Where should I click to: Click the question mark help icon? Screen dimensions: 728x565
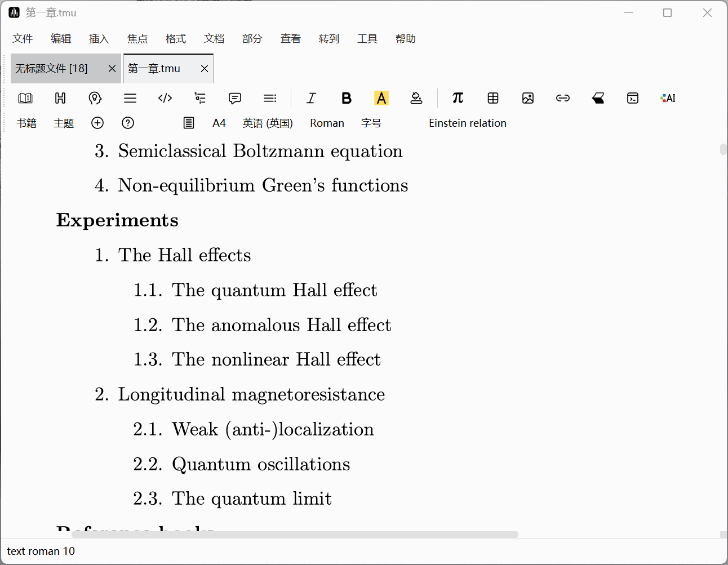(x=128, y=123)
